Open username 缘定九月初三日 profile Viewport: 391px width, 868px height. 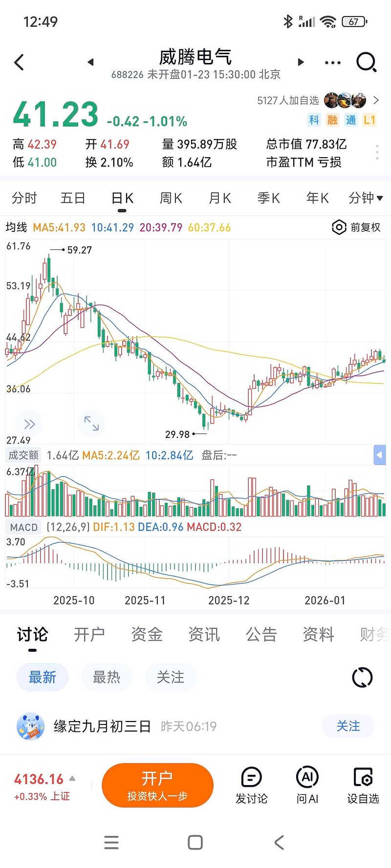(x=102, y=726)
